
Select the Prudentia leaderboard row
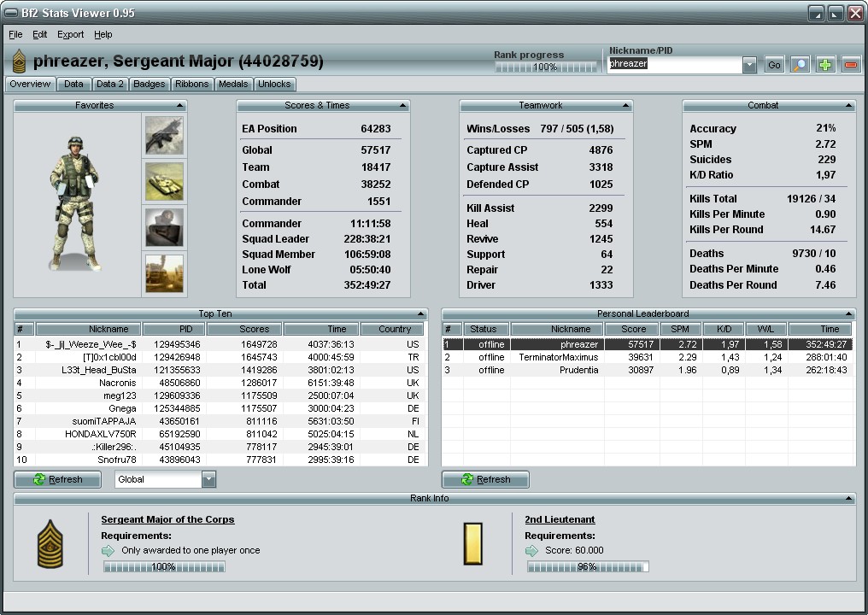tap(647, 371)
